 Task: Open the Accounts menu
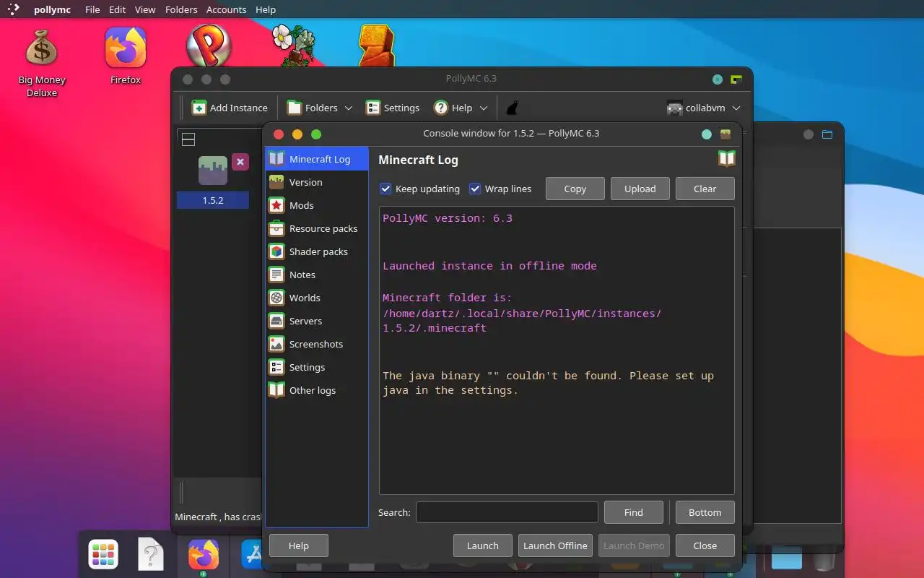226,9
